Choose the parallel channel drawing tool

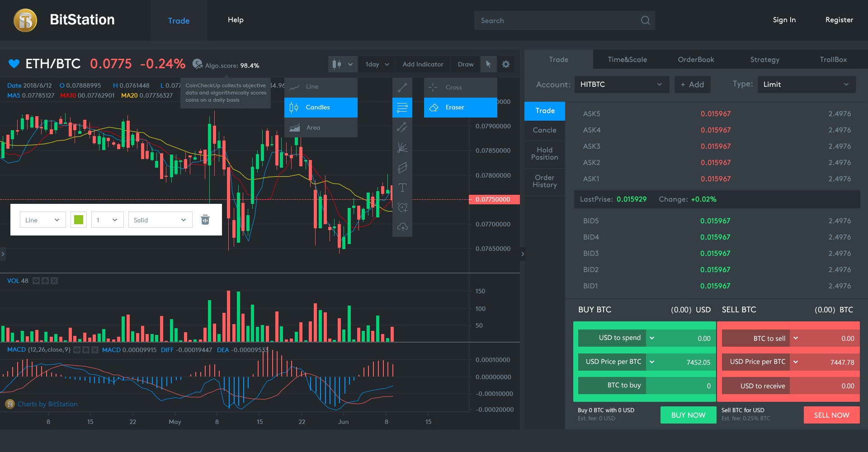(x=402, y=167)
